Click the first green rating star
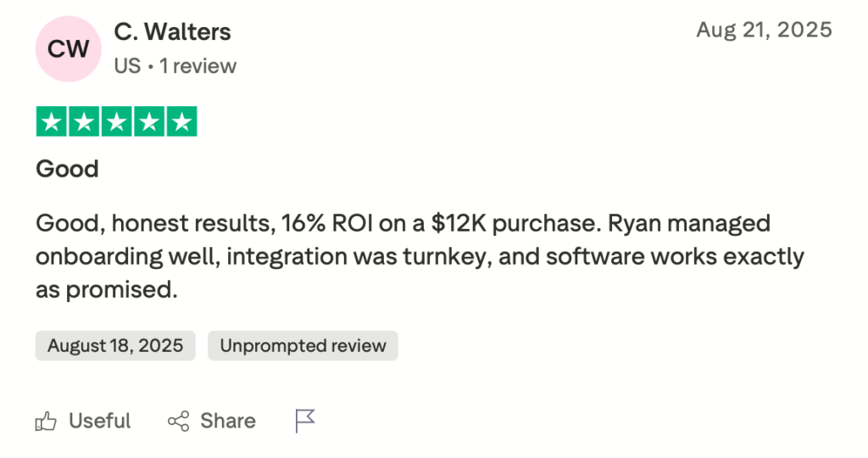This screenshot has height=458, width=868. click(x=52, y=122)
